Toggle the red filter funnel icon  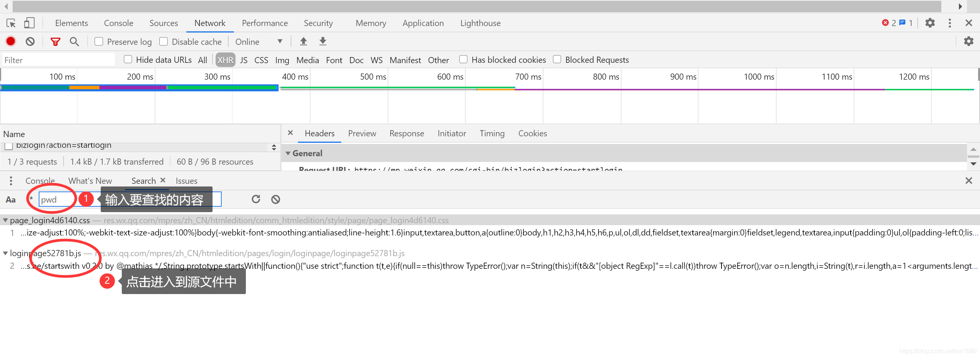[x=56, y=42]
